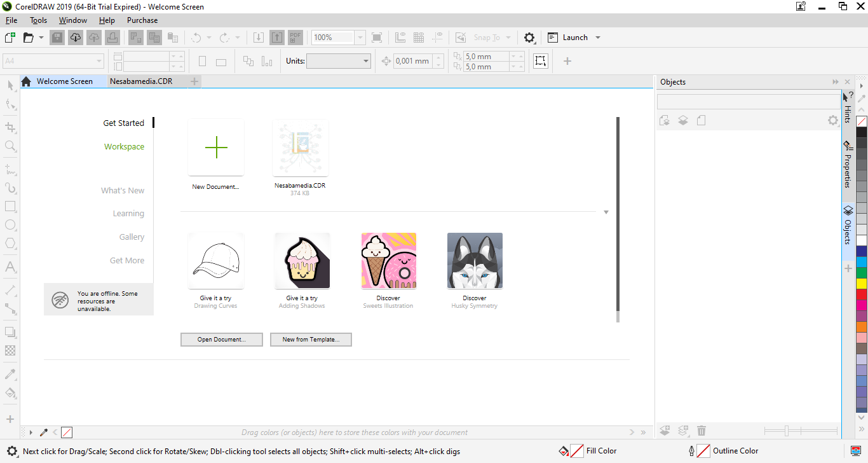Open the Nesabamedia.CDR recent file thumbnail
This screenshot has height=463, width=868.
point(300,148)
